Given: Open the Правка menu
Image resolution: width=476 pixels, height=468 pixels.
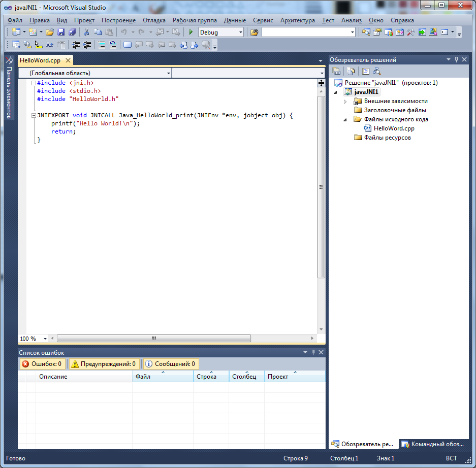Looking at the screenshot, I should (40, 20).
